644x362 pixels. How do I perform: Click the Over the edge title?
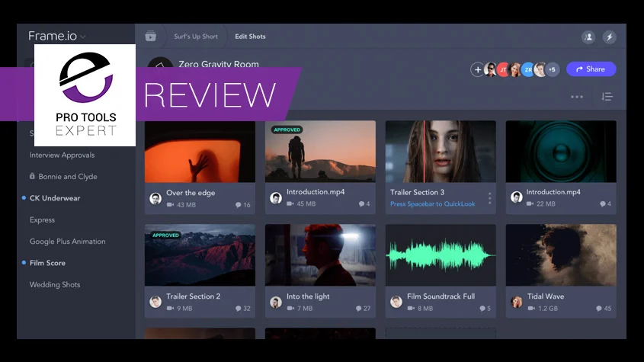[x=191, y=193]
